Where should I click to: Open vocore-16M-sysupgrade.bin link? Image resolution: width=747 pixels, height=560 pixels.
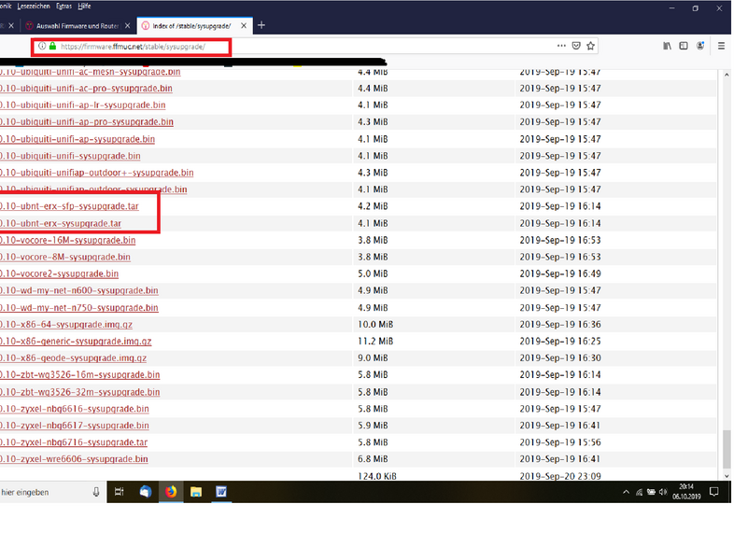tap(67, 240)
